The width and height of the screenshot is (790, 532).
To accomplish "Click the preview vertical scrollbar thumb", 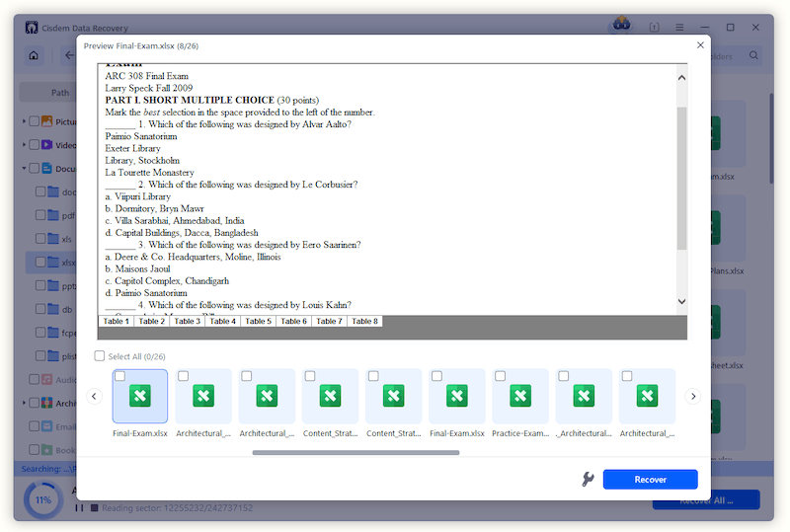I will tap(681, 178).
